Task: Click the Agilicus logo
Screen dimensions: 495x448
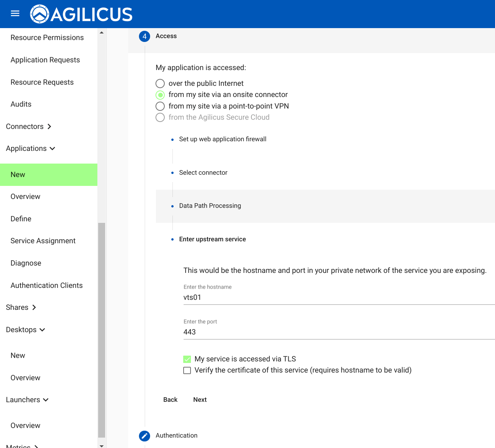Action: tap(81, 14)
